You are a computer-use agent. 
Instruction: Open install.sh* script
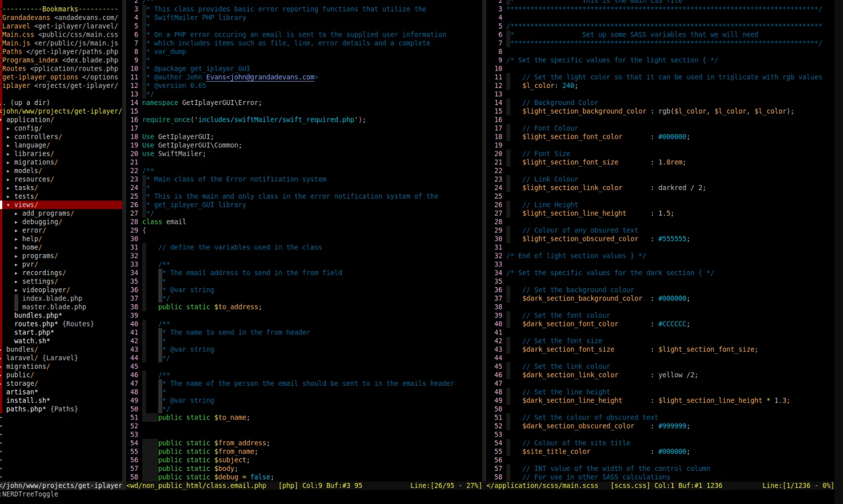pos(28,401)
